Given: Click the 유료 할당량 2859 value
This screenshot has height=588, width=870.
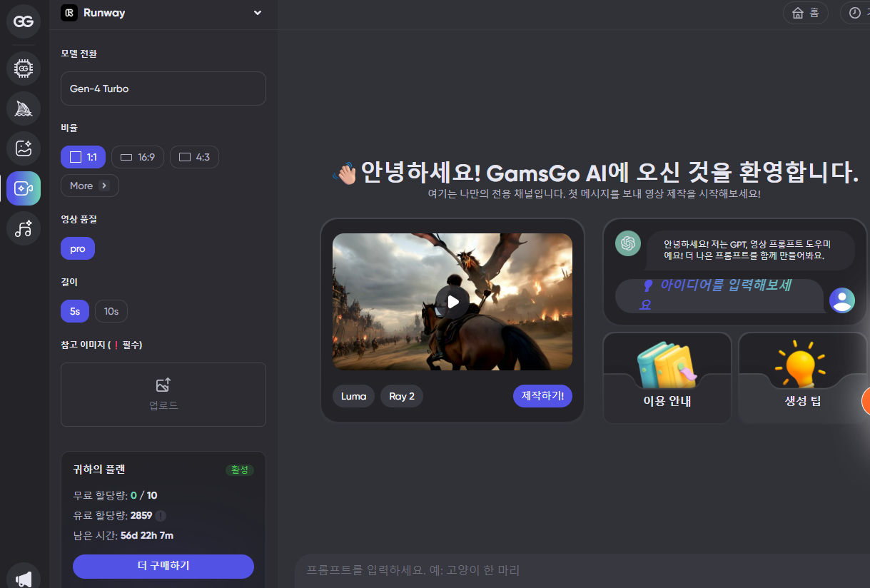Looking at the screenshot, I should click(141, 515).
